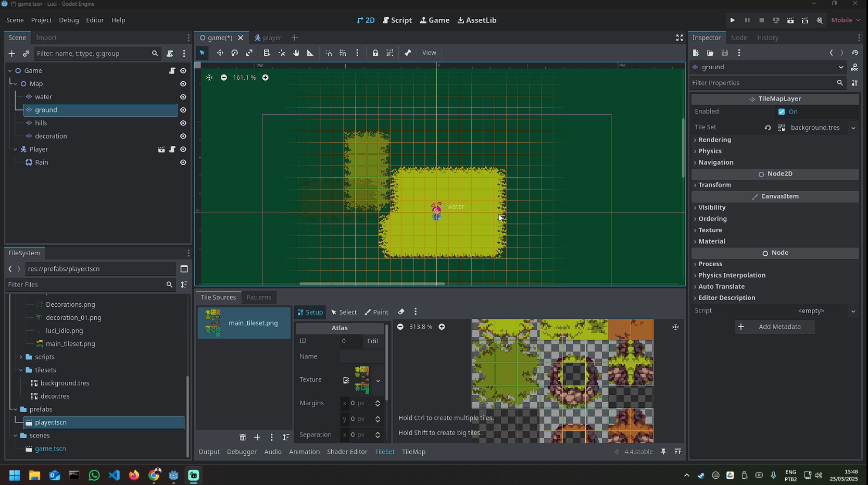
Task: Delete the tile source with trash icon
Action: 243,438
